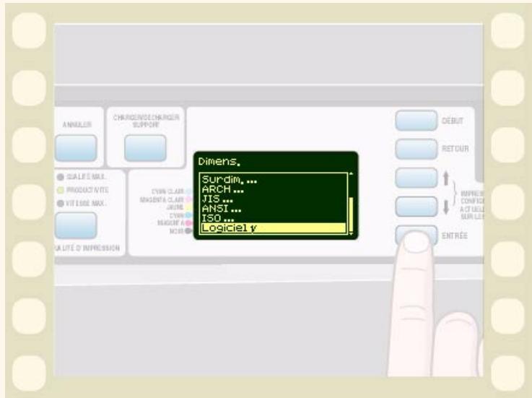This screenshot has width=532, height=398.
Task: Click the Vitesse Max indicator light
Action: (x=61, y=204)
